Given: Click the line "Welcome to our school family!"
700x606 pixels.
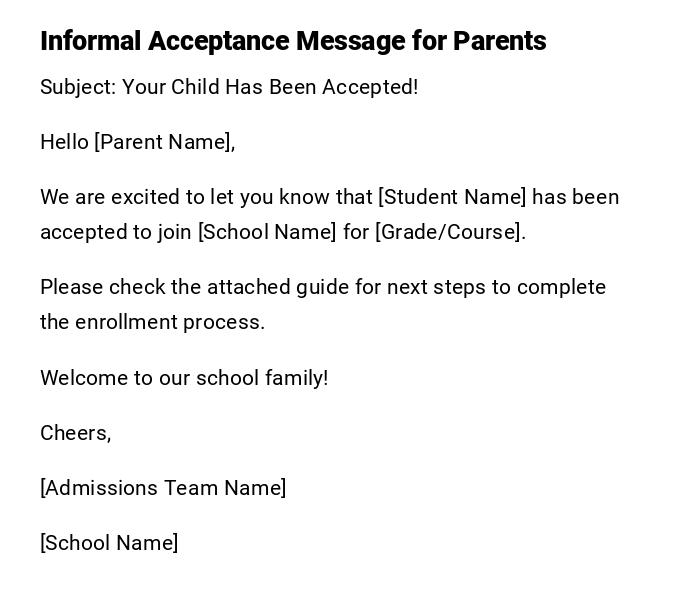Looking at the screenshot, I should 184,378.
